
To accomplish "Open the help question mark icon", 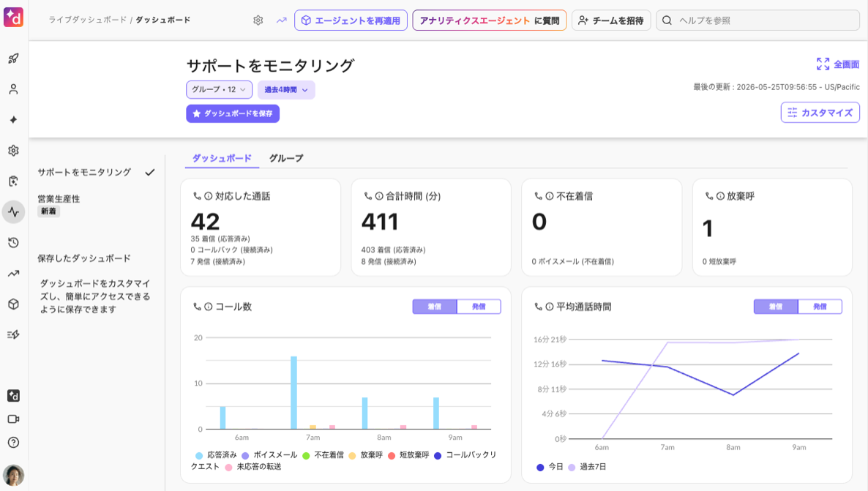I will point(13,442).
